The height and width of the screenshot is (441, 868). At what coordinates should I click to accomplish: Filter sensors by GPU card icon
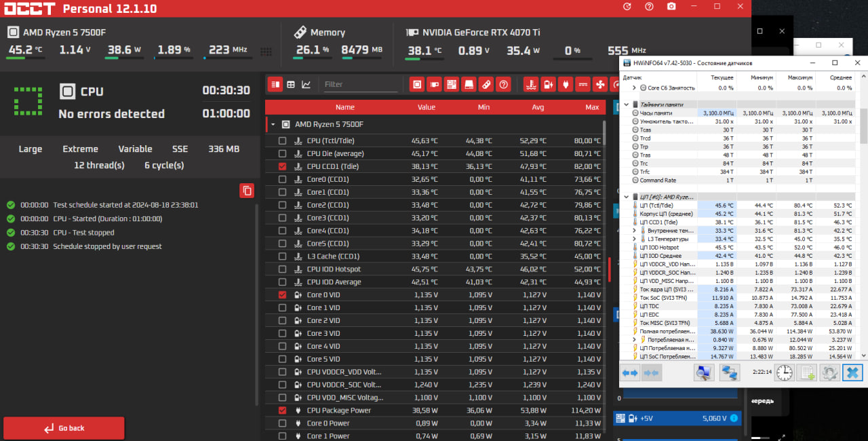(435, 84)
